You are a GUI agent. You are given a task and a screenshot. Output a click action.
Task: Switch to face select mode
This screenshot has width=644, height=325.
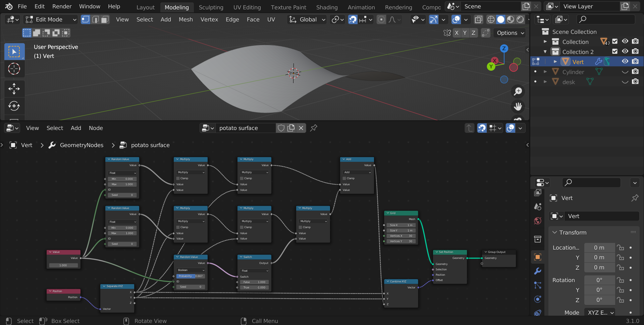coord(105,20)
